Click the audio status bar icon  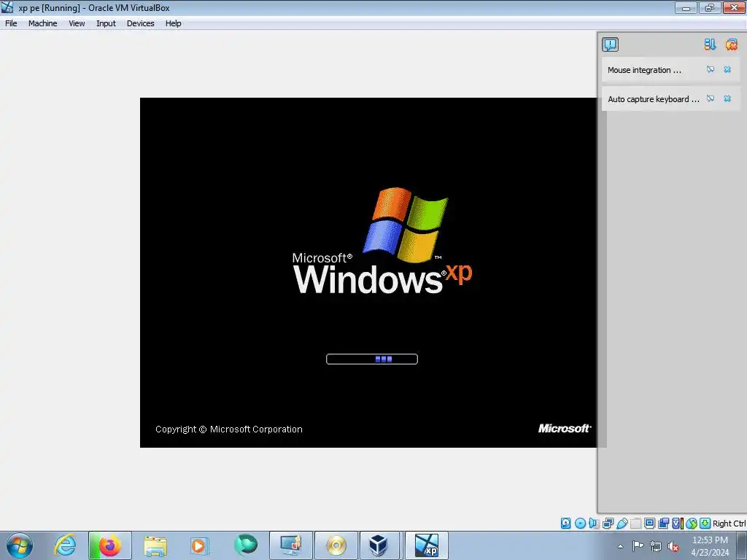tap(594, 524)
